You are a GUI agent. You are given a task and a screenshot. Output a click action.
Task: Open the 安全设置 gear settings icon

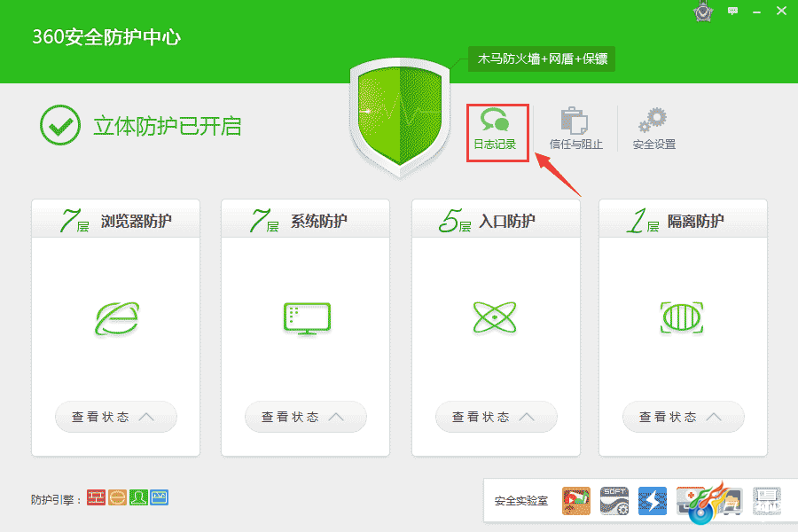[654, 129]
